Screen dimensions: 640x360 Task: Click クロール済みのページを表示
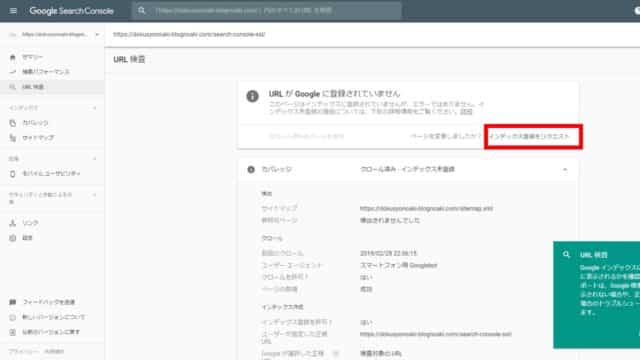point(306,136)
